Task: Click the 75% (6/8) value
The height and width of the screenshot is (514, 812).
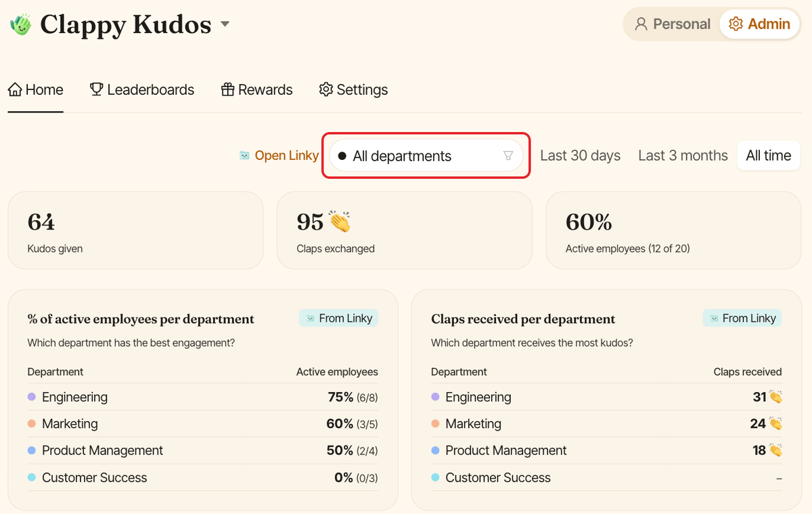Action: click(353, 398)
